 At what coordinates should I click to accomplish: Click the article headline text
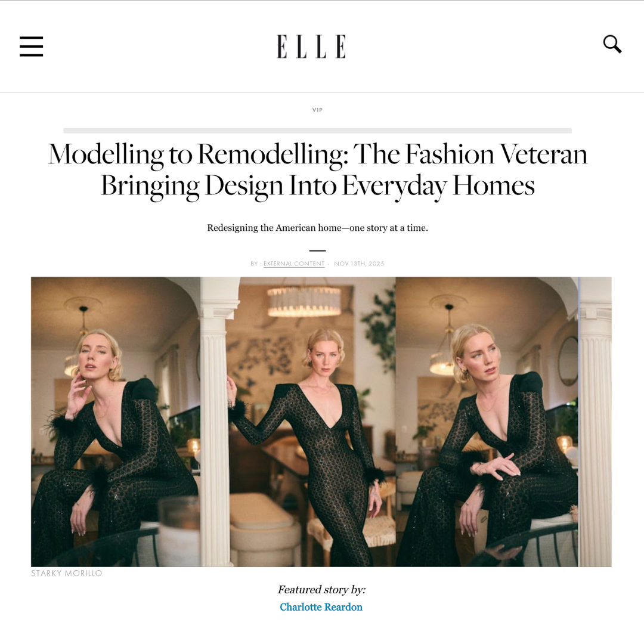317,170
